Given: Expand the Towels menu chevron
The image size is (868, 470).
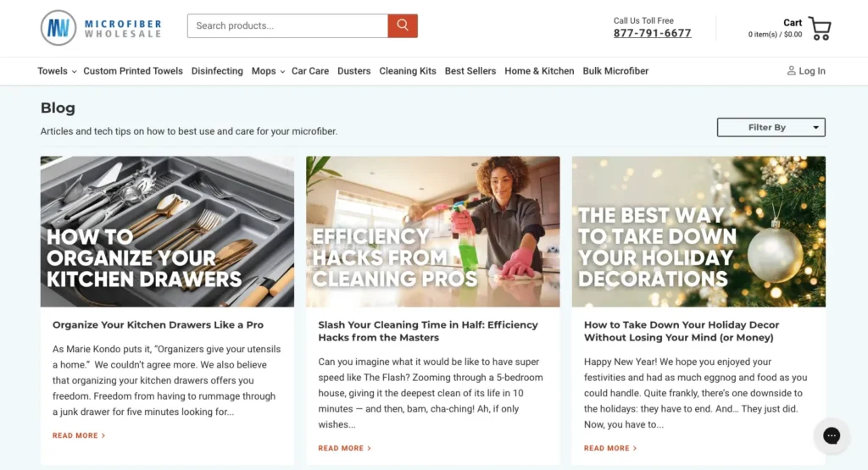Looking at the screenshot, I should pos(75,72).
